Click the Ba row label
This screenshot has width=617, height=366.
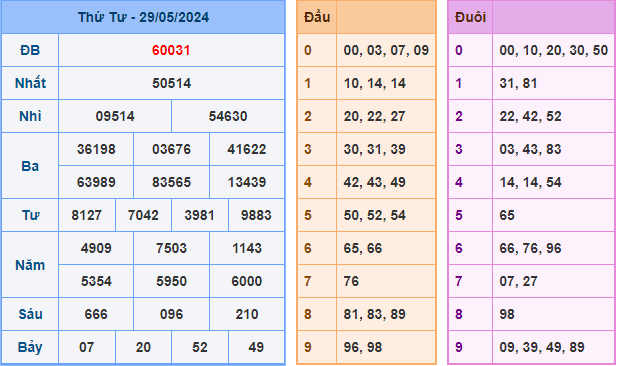[x=30, y=166]
